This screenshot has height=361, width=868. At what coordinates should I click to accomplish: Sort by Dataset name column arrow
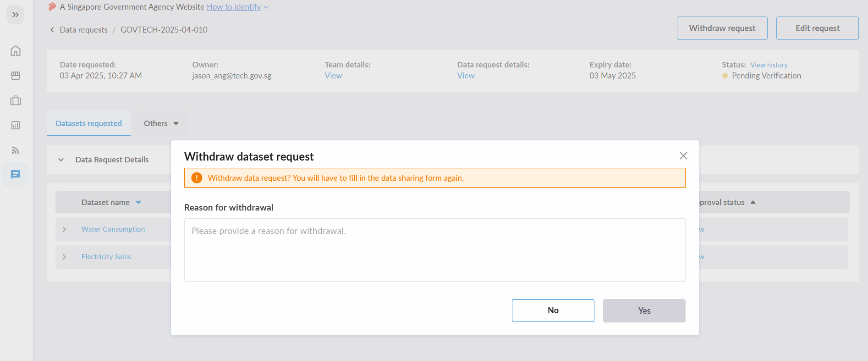[x=138, y=202]
